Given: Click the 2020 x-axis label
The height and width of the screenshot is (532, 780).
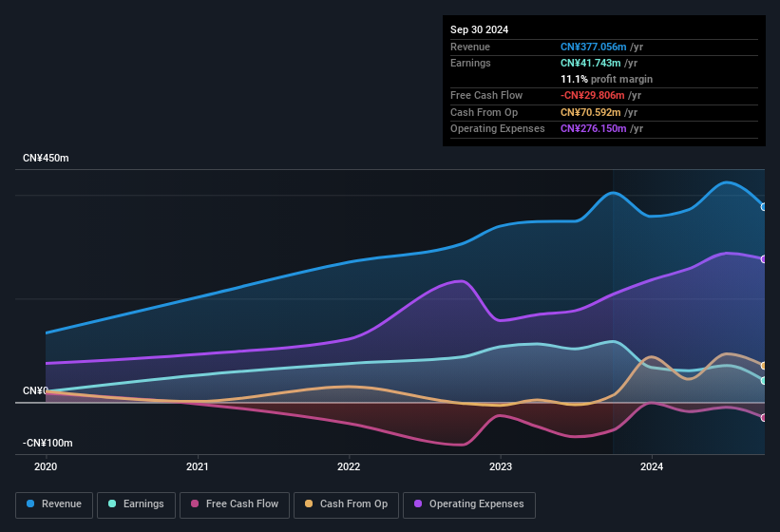Looking at the screenshot, I should pyautogui.click(x=46, y=466).
